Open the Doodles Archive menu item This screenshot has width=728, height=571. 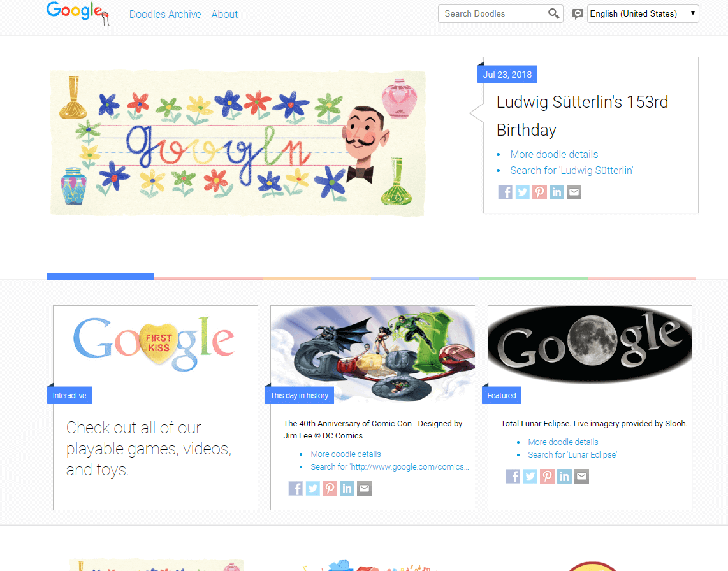[165, 15]
